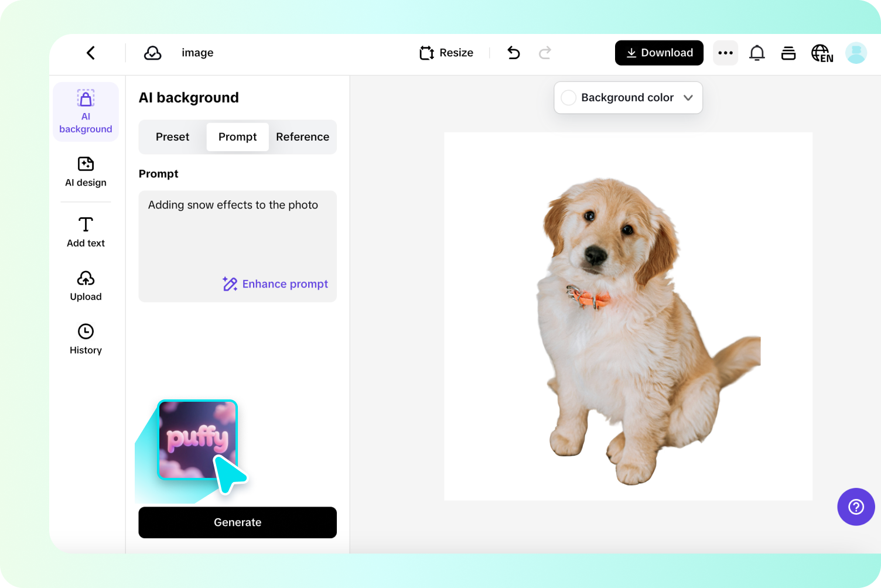Open the Resize options

click(446, 53)
